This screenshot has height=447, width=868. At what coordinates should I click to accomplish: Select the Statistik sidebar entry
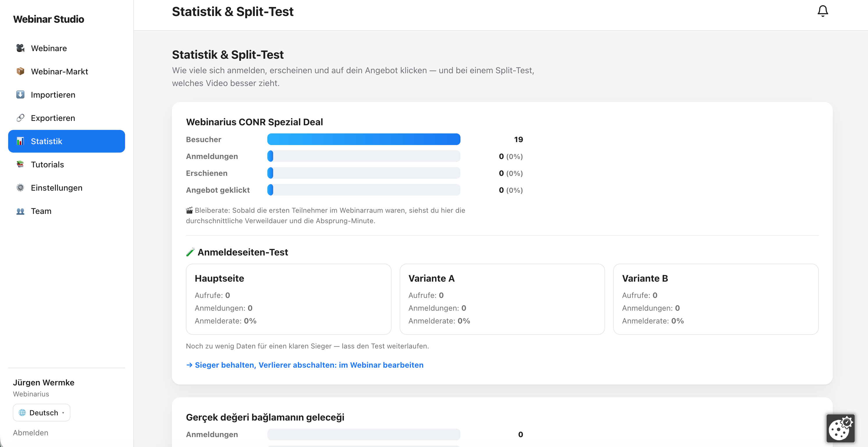(x=66, y=141)
